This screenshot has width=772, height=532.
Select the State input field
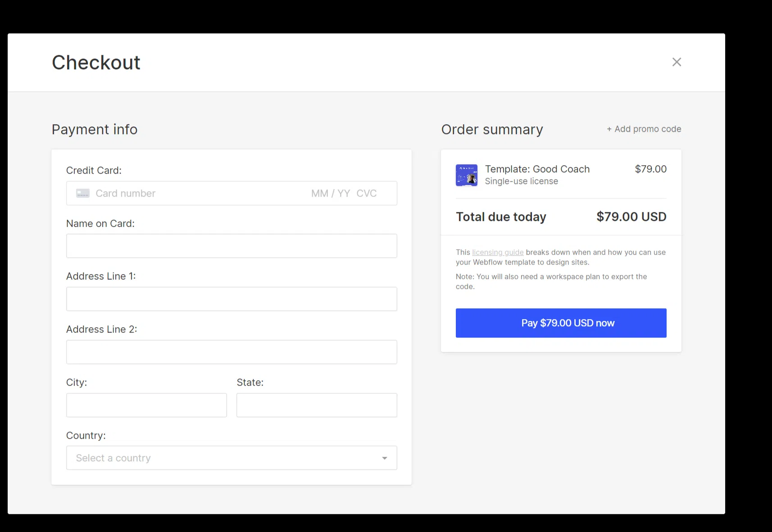tap(317, 405)
